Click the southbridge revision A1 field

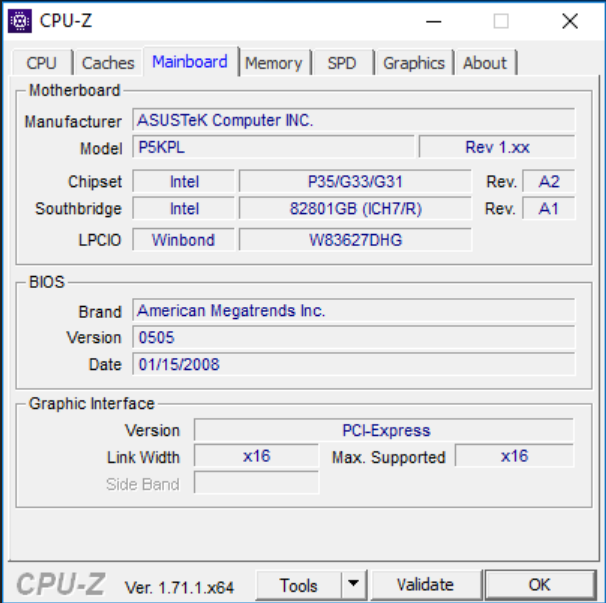tap(549, 209)
